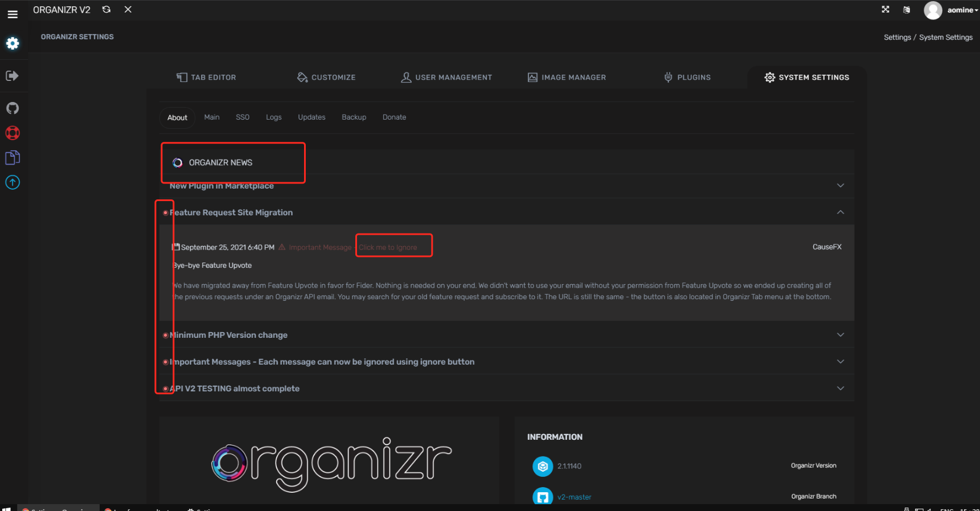Expand New Plugin in Marketplace news item
980x511 pixels.
(507, 186)
